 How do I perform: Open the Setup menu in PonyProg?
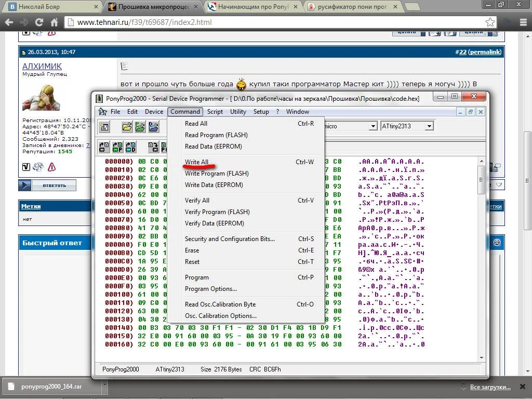(x=261, y=112)
